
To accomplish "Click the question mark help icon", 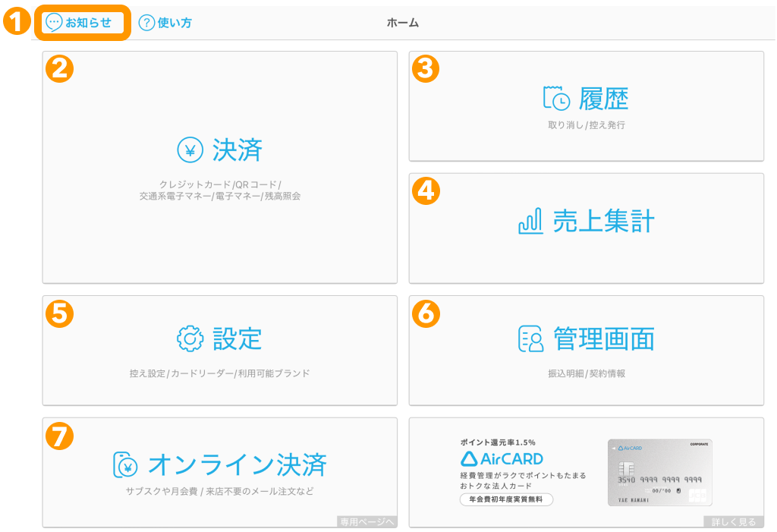I will (x=146, y=23).
